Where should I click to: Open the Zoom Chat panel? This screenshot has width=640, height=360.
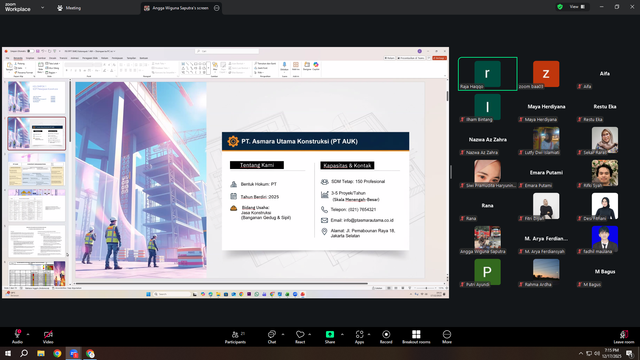[x=272, y=337]
